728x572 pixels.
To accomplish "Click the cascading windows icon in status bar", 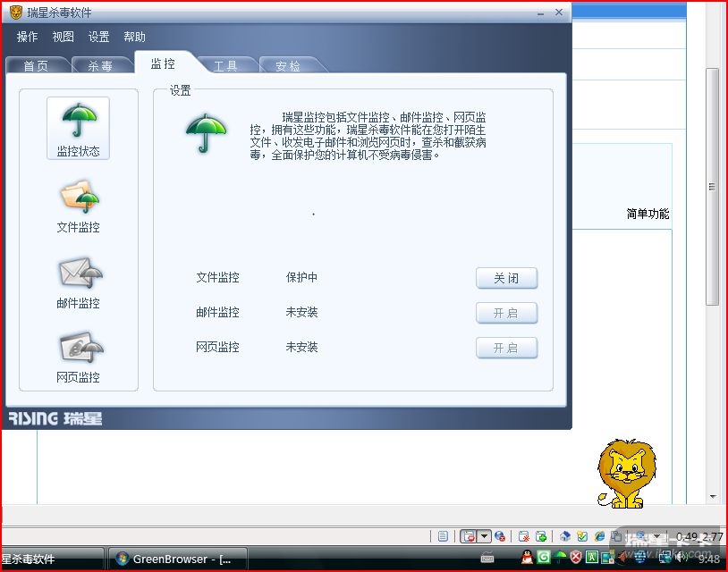I will (x=616, y=536).
